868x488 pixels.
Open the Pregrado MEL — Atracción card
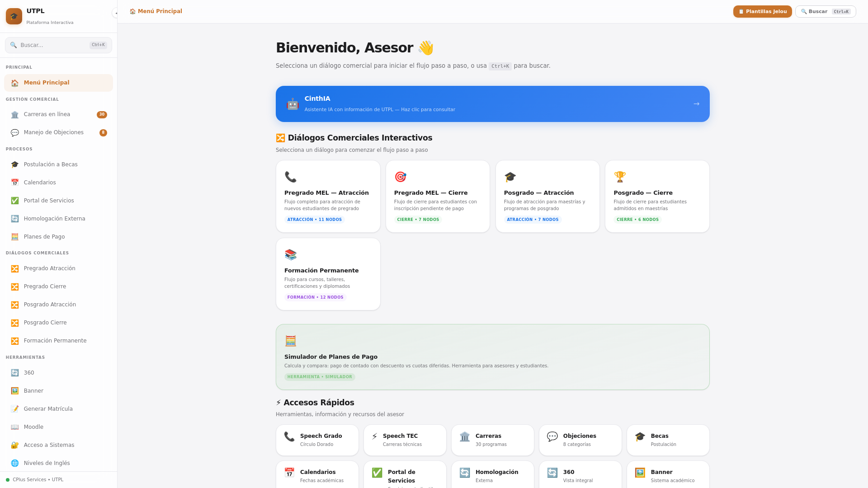click(x=328, y=197)
